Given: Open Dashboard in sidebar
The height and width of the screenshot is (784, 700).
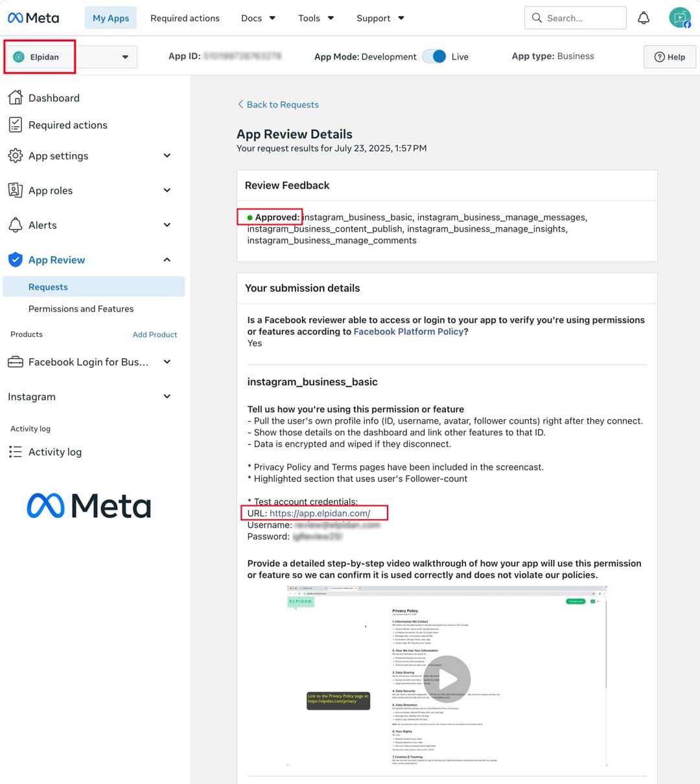Looking at the screenshot, I should (54, 98).
